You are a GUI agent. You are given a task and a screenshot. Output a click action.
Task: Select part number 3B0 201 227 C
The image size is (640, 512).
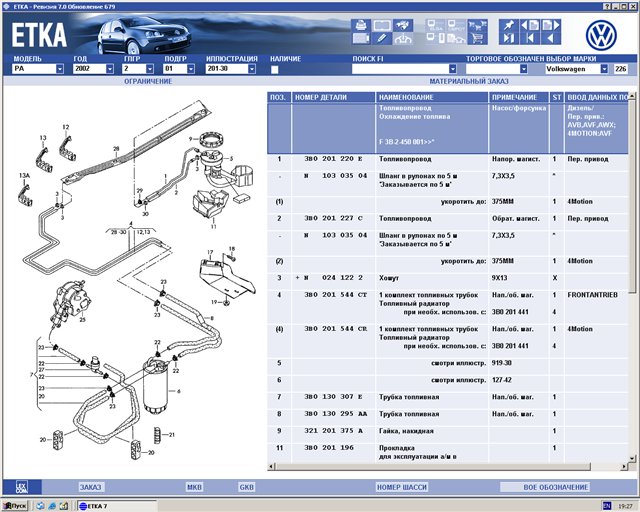coord(333,218)
